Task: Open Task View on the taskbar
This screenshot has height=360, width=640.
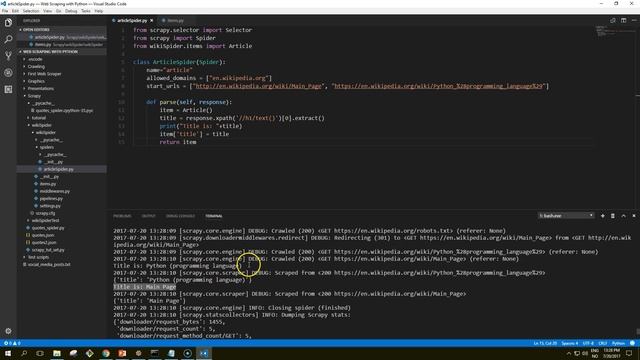Action: point(40,353)
